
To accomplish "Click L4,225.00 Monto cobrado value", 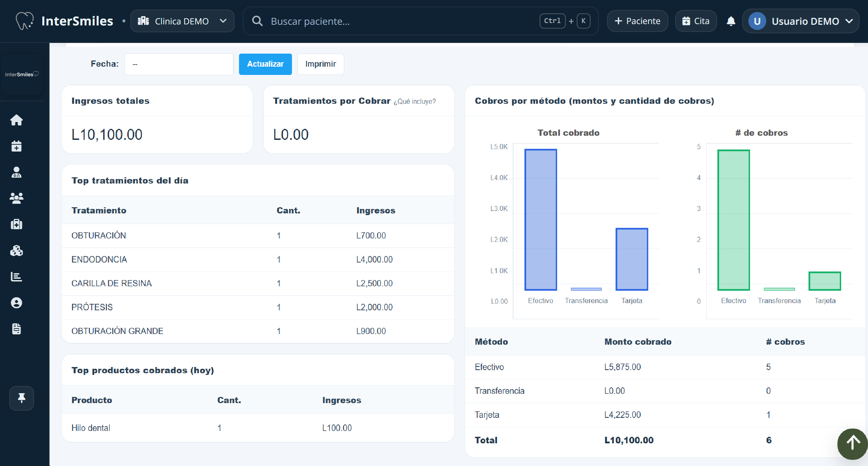I will coord(622,415).
